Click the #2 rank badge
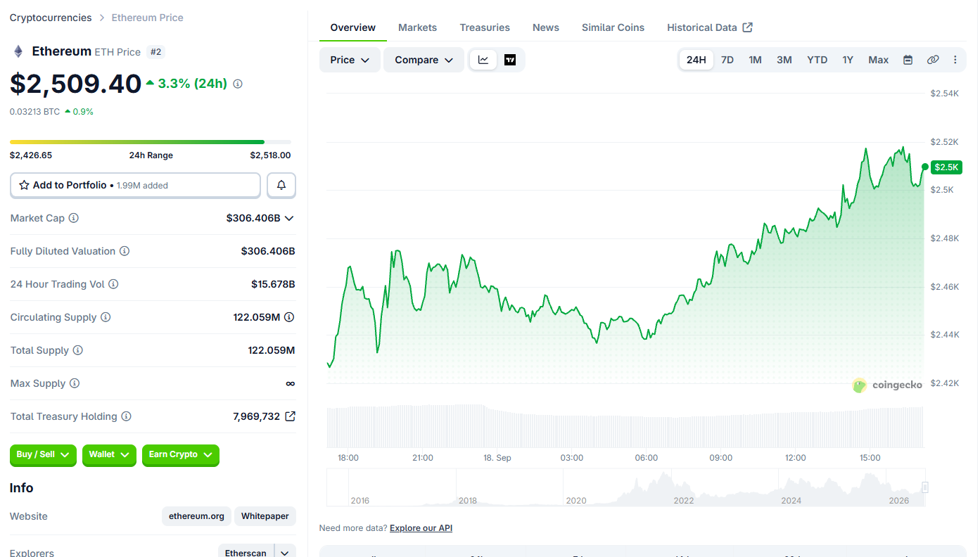Image resolution: width=980 pixels, height=557 pixels. coord(155,52)
